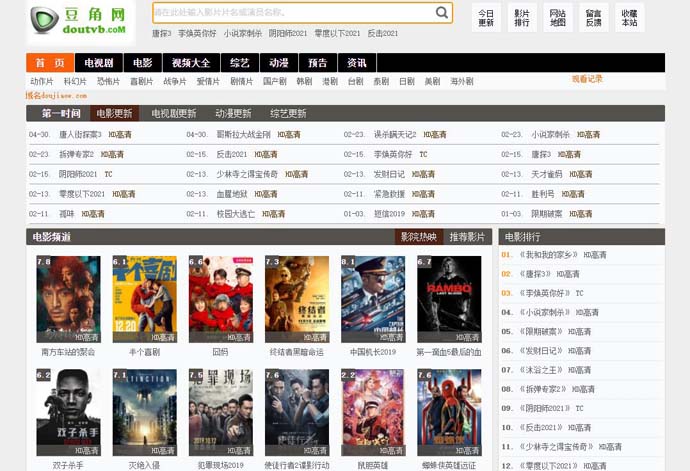690x471 pixels.
Task: Switch to the 推荐影片 tab
Action: point(467,237)
